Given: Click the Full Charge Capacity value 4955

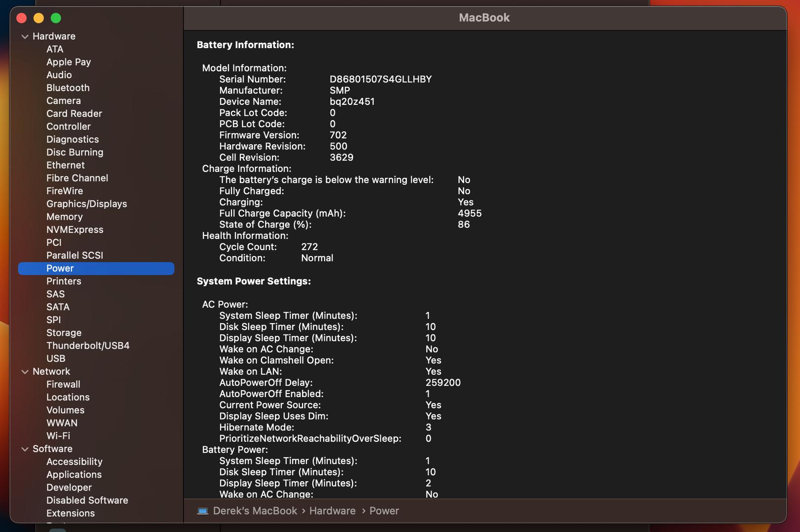Looking at the screenshot, I should pos(469,213).
